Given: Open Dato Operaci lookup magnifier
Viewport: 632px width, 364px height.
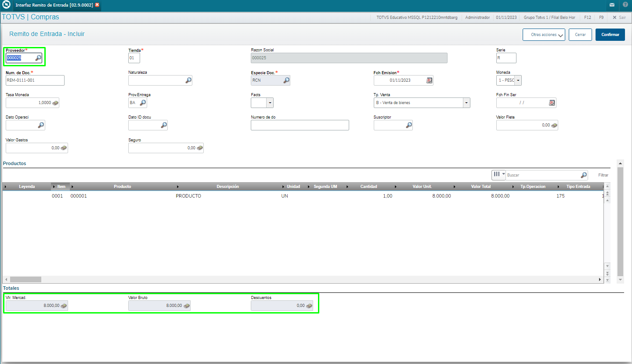Looking at the screenshot, I should coord(41,125).
